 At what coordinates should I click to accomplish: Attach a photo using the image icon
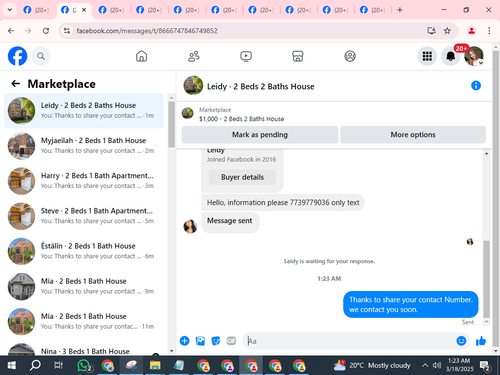pyautogui.click(x=200, y=341)
